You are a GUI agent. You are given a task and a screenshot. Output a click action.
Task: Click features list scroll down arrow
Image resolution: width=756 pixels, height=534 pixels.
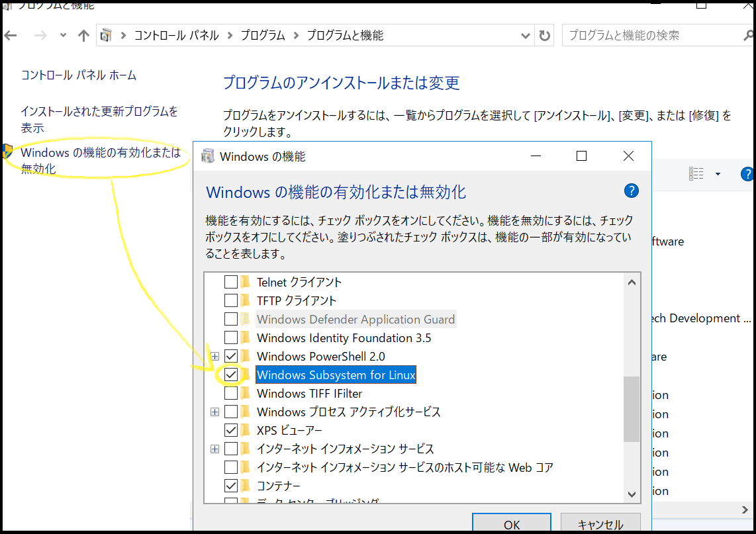[x=632, y=494]
